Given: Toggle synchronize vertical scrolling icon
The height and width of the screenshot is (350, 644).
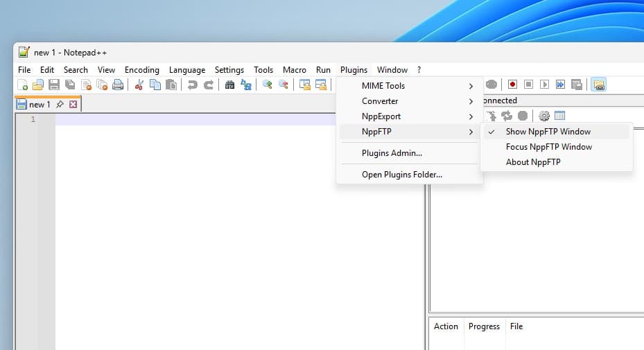Looking at the screenshot, I should tap(305, 85).
